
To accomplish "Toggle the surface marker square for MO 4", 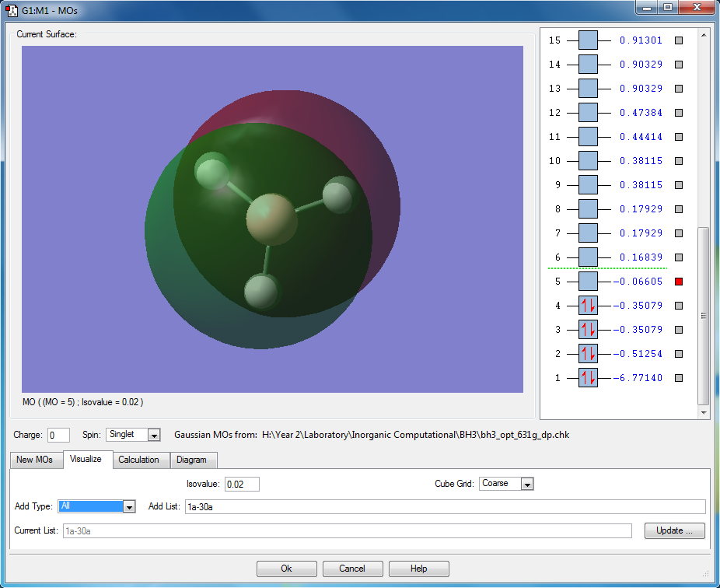I will (678, 306).
